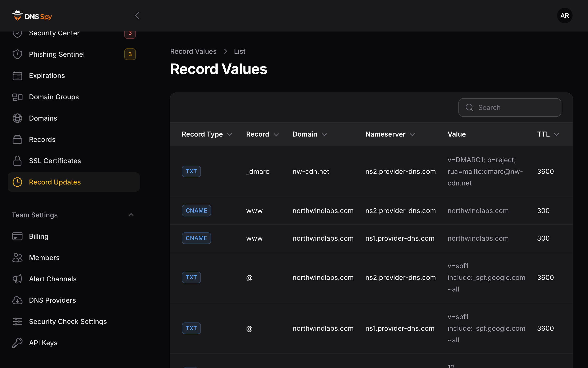Click TXT badge in ns2 northwindlabs.com @ row
The width and height of the screenshot is (588, 368).
click(x=191, y=277)
